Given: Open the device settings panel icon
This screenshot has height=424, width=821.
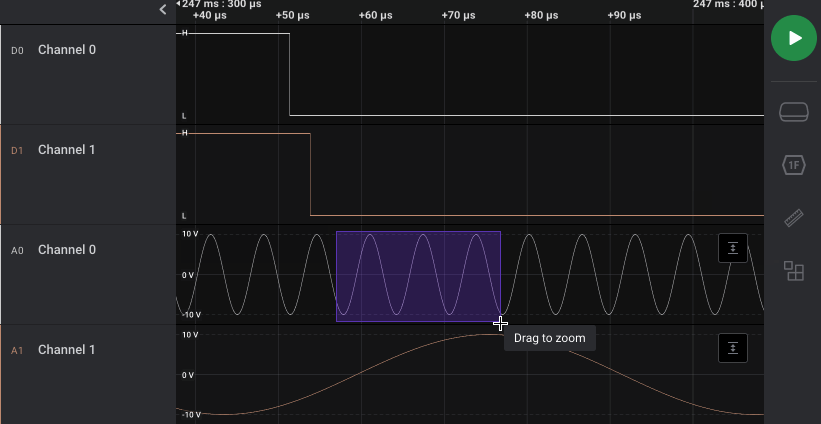Looking at the screenshot, I should [x=794, y=112].
